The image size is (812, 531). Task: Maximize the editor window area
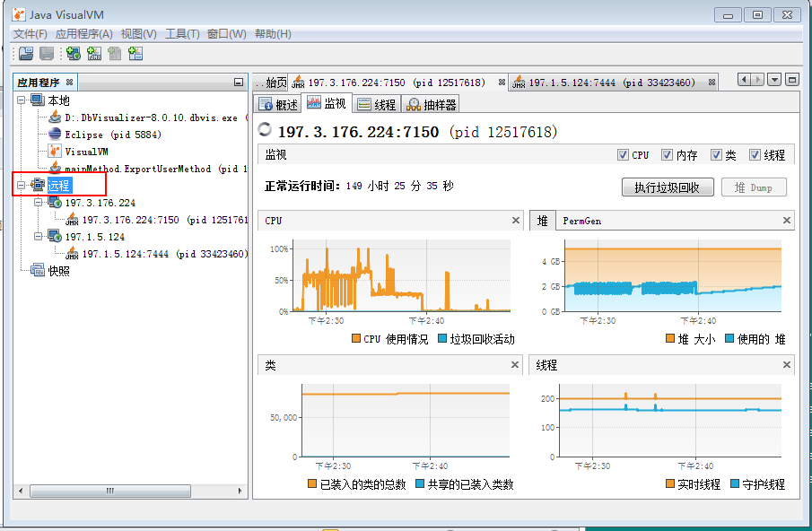coord(791,80)
